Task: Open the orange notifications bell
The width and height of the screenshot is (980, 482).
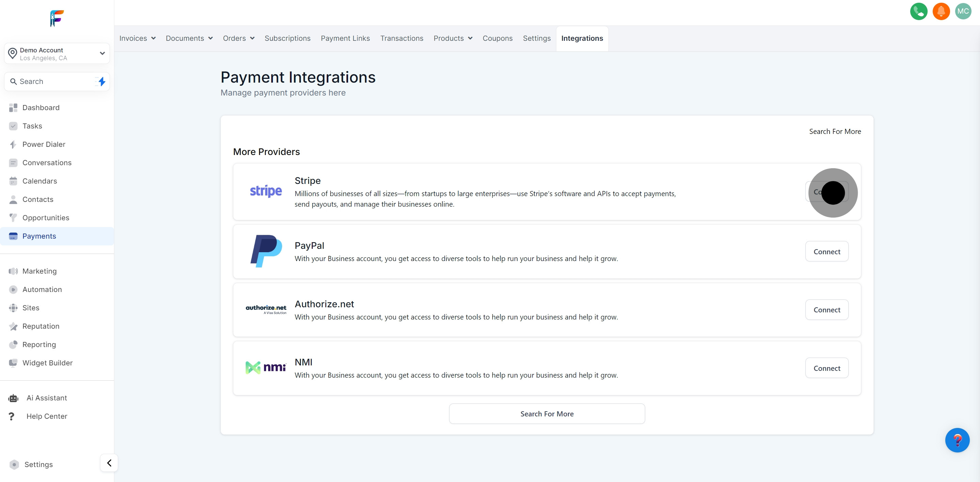Action: tap(941, 12)
